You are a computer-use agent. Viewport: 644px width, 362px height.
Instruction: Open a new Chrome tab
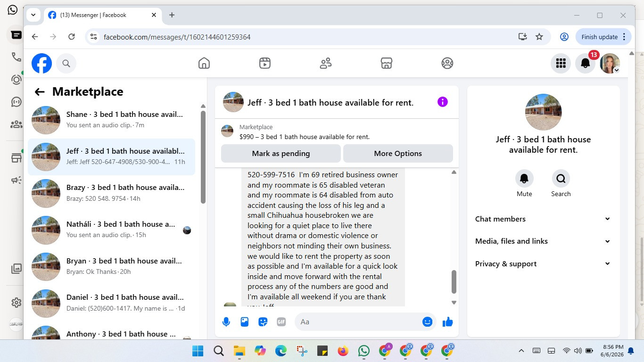click(x=172, y=15)
